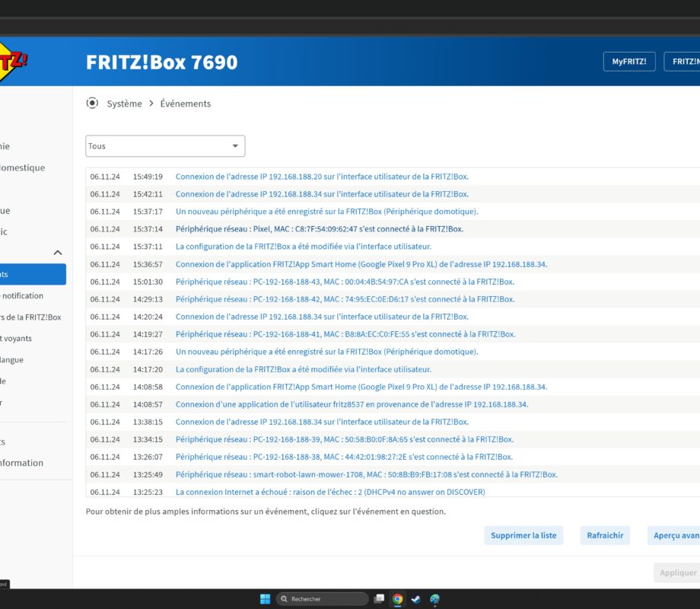The width and height of the screenshot is (700, 609).
Task: Open the Windows Start menu
Action: click(266, 599)
